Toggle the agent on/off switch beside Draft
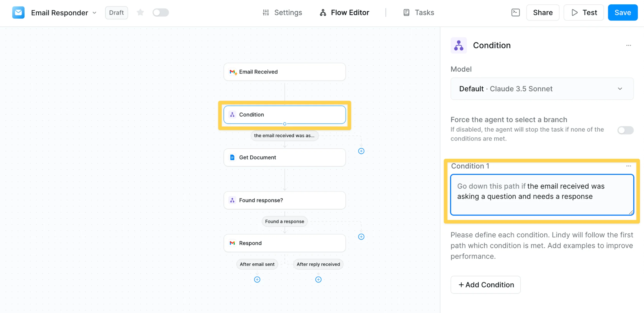 coord(160,13)
